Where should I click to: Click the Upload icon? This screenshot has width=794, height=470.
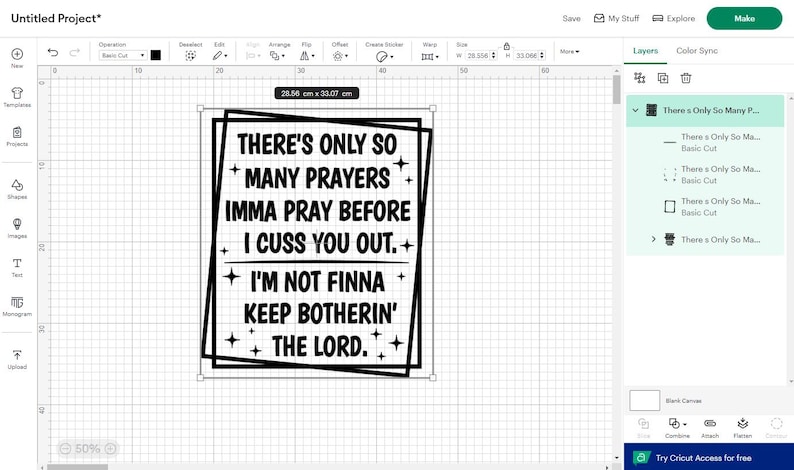pyautogui.click(x=17, y=355)
